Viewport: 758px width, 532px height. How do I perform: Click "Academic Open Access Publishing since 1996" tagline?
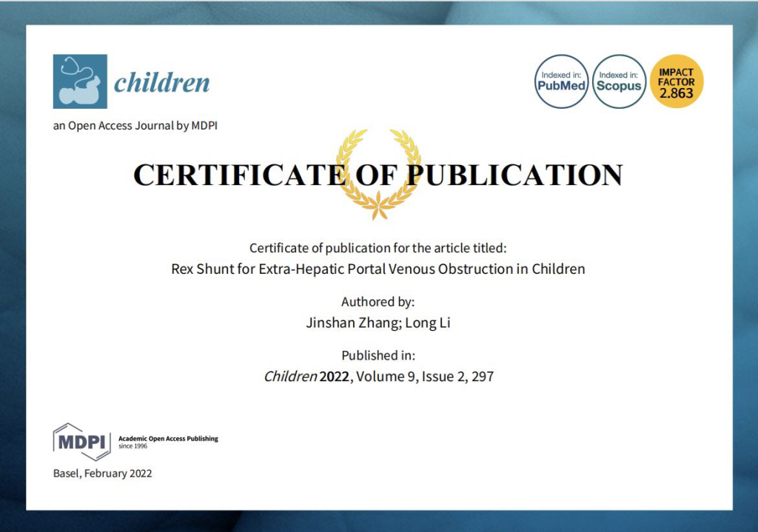point(168,441)
